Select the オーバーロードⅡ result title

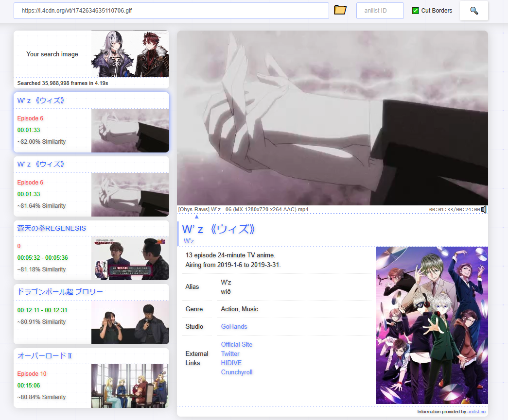(45, 355)
